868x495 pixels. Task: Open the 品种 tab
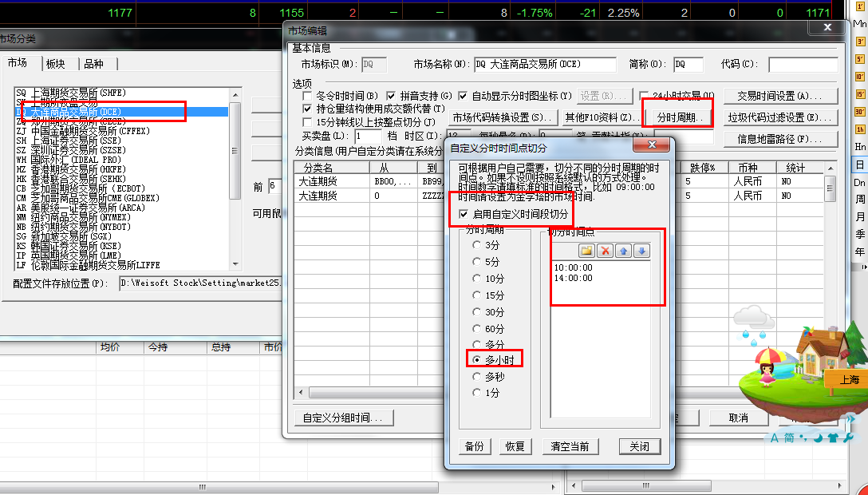pos(93,64)
